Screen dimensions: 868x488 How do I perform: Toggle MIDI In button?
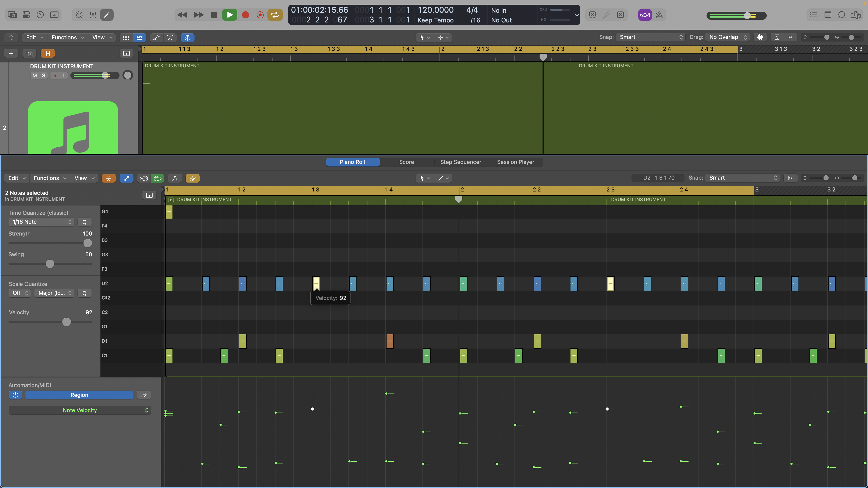pos(144,178)
